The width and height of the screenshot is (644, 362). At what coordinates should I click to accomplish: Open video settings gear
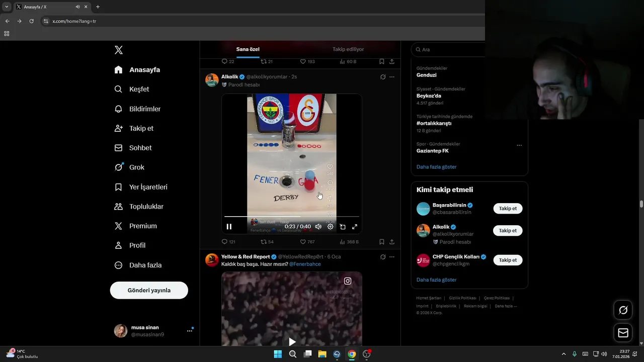pos(331,227)
